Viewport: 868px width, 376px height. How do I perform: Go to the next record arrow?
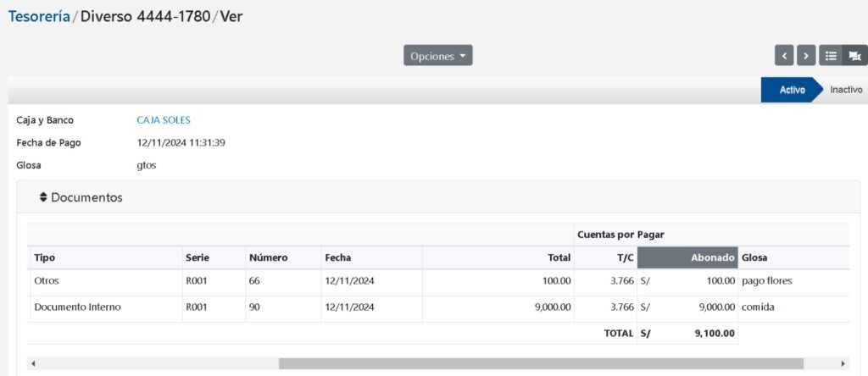pyautogui.click(x=806, y=56)
